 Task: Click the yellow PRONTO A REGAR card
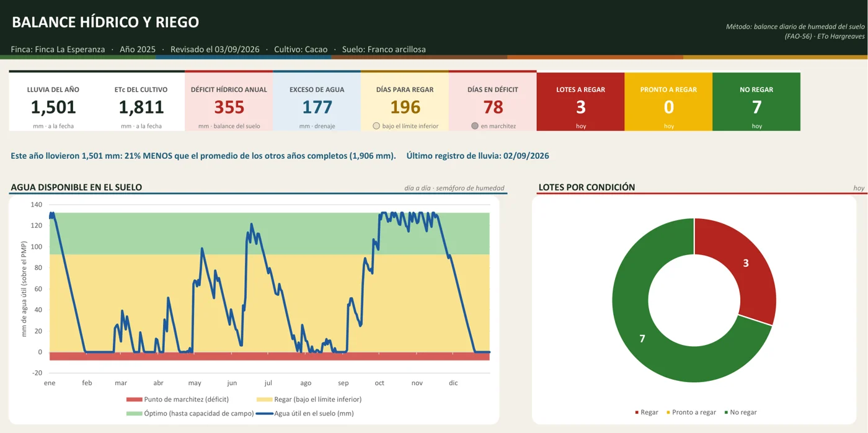point(668,102)
